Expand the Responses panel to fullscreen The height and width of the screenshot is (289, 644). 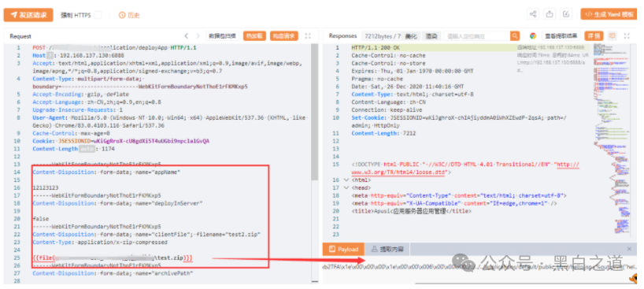click(x=627, y=36)
